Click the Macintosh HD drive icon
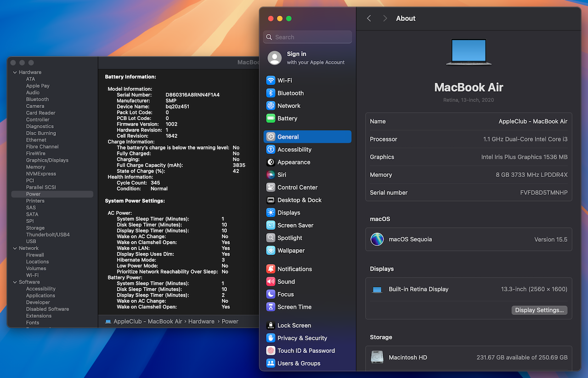The width and height of the screenshot is (588, 378). [377, 357]
